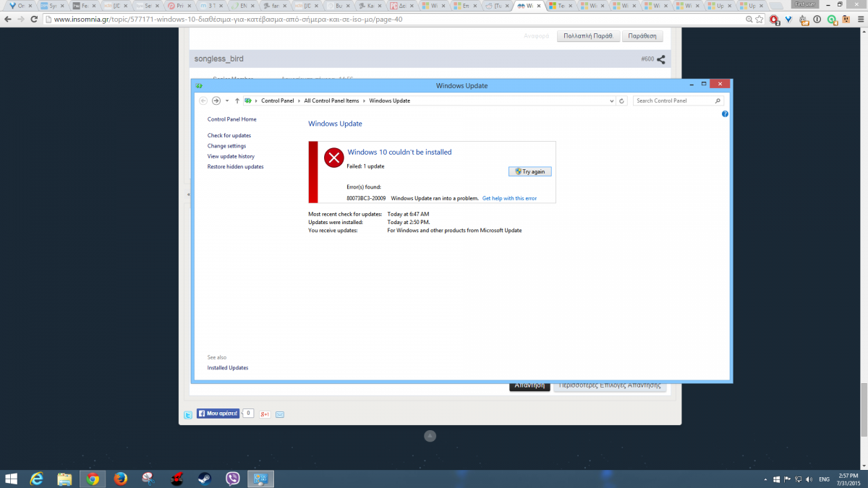Screen dimensions: 868x488
Task: Open Control Panel Home link
Action: (231, 119)
